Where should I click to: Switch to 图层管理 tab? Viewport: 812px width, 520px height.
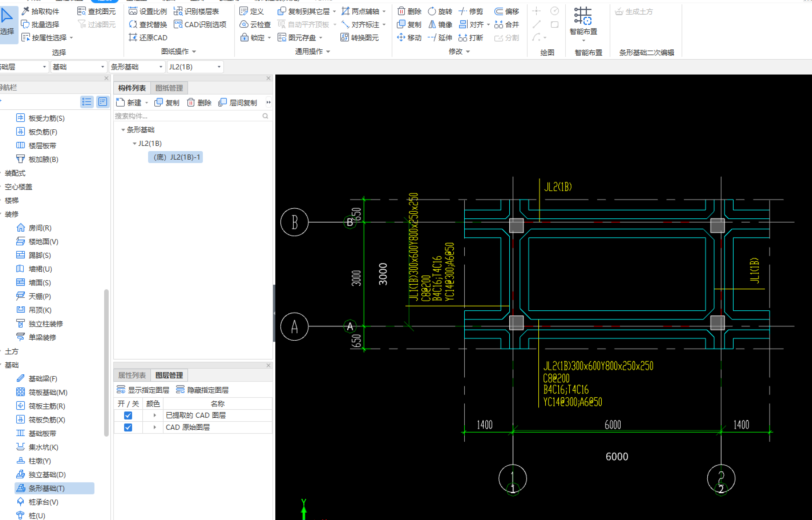coord(169,375)
